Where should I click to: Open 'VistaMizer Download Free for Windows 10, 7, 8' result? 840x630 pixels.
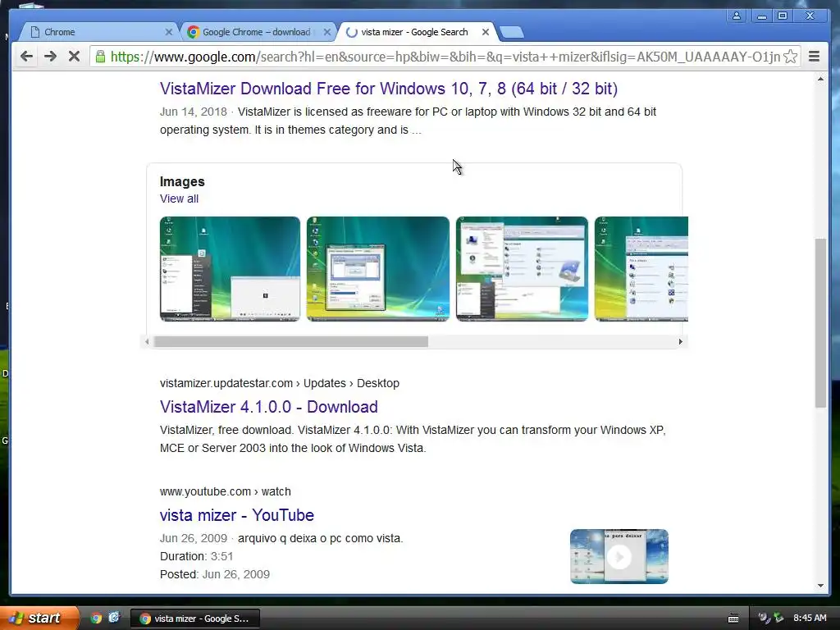pos(388,89)
